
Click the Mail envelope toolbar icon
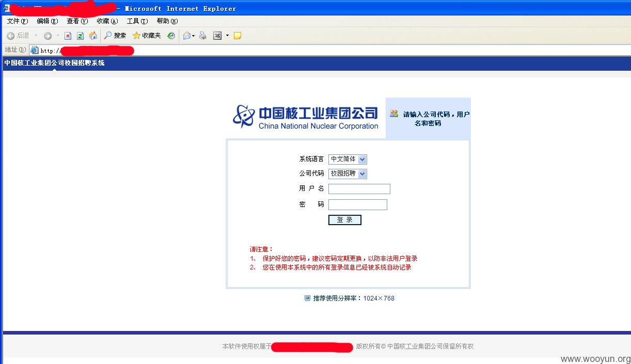186,36
